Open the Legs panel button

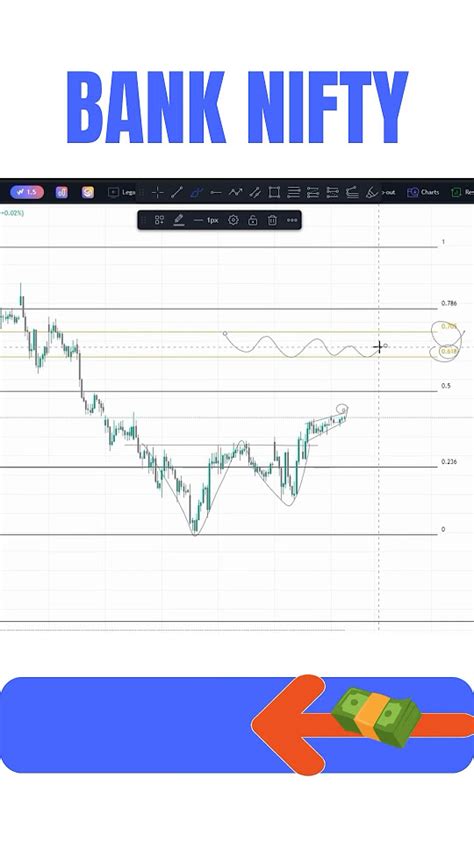(121, 192)
